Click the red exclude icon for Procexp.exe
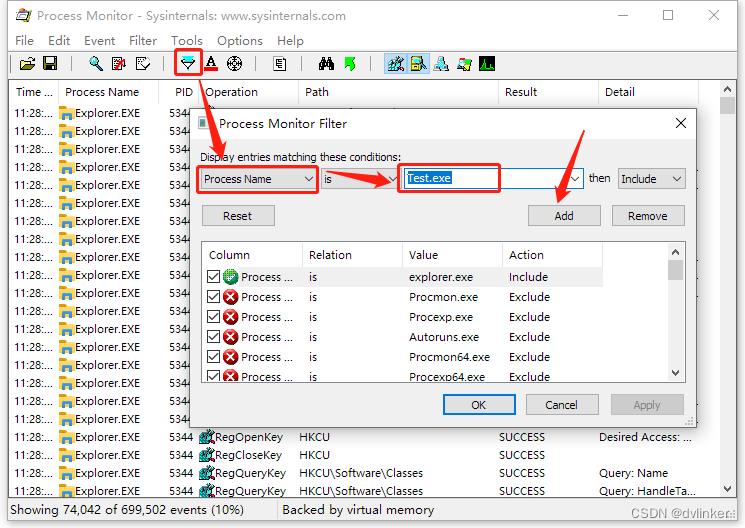Screen dimensions: 745x528 pos(230,317)
